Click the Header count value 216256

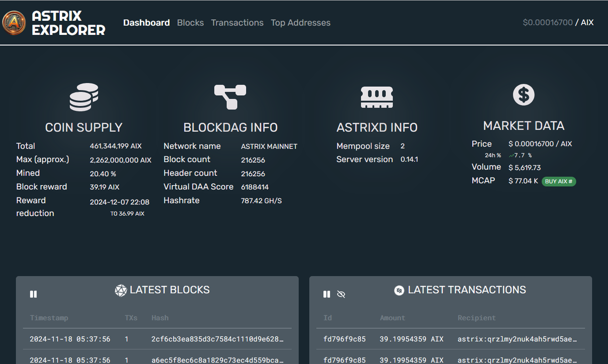(253, 174)
